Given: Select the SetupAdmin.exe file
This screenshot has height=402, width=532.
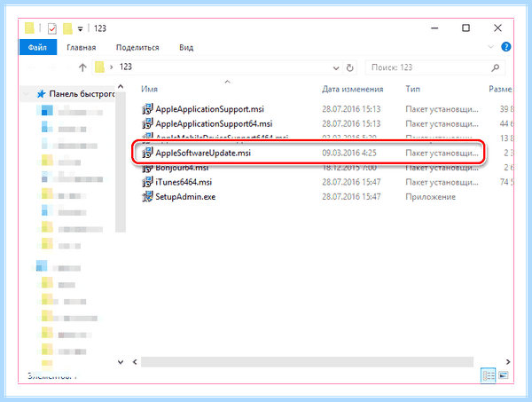Looking at the screenshot, I should (185, 197).
